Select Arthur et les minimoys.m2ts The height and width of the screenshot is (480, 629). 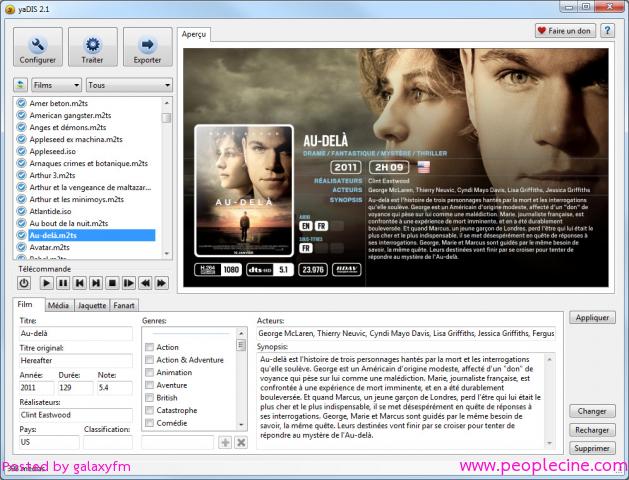77,199
